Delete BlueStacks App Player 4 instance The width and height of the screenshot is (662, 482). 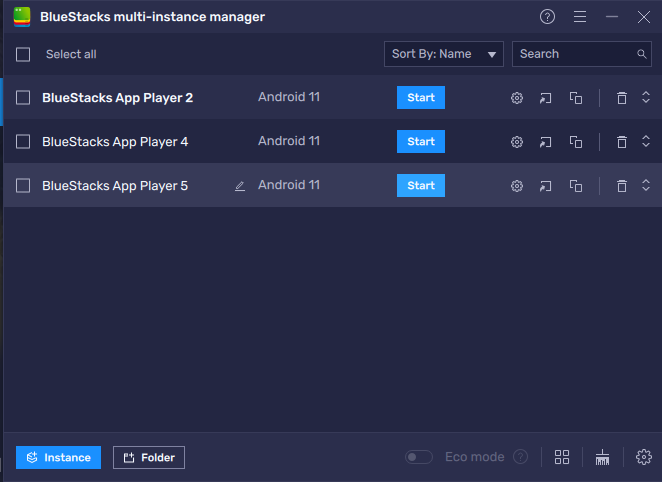coord(621,142)
